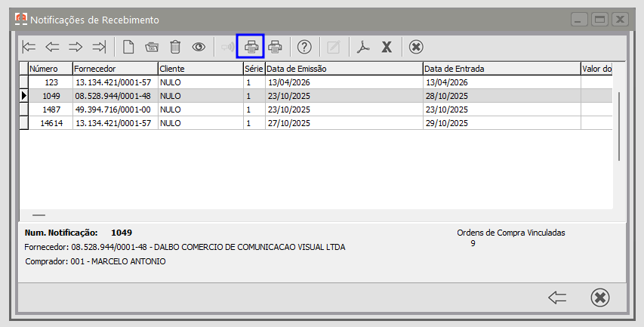Export to PDF with the Acrobat icon
The width and height of the screenshot is (644, 327).
pyautogui.click(x=363, y=47)
